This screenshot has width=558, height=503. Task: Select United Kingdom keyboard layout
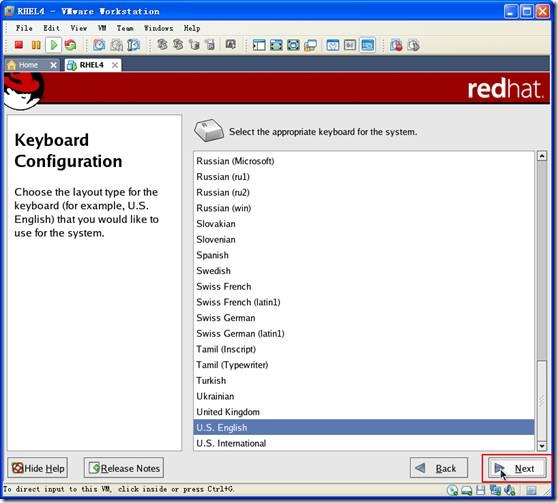click(364, 412)
